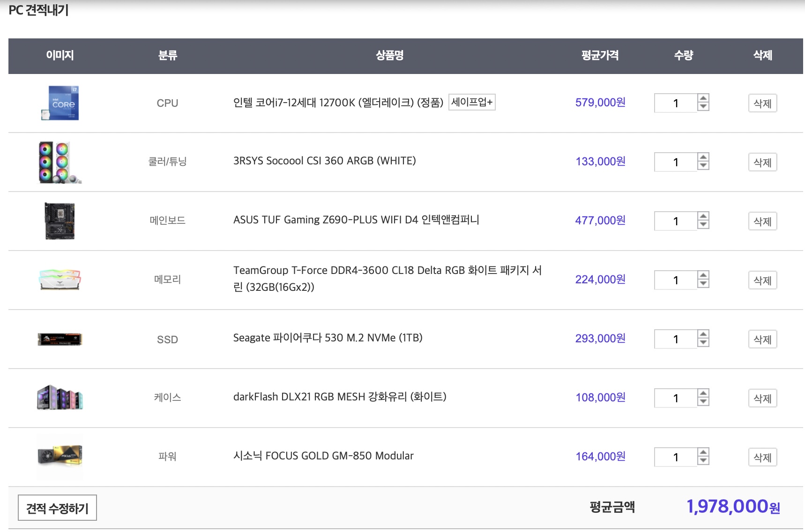Click the 메모리 category label
The image size is (805, 532).
pyautogui.click(x=167, y=280)
